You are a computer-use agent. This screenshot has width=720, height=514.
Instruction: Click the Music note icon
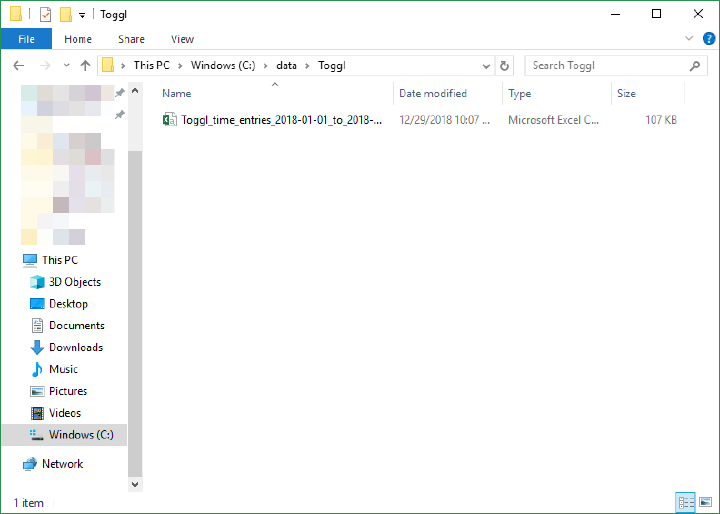pyautogui.click(x=37, y=369)
